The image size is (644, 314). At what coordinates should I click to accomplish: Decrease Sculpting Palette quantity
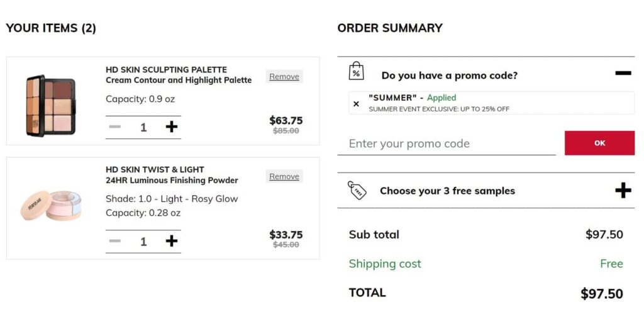pos(114,127)
